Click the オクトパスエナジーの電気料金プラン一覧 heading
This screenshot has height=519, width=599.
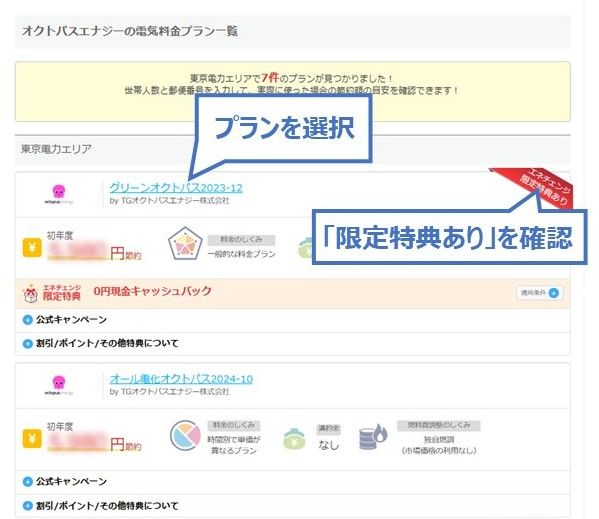[x=130, y=31]
